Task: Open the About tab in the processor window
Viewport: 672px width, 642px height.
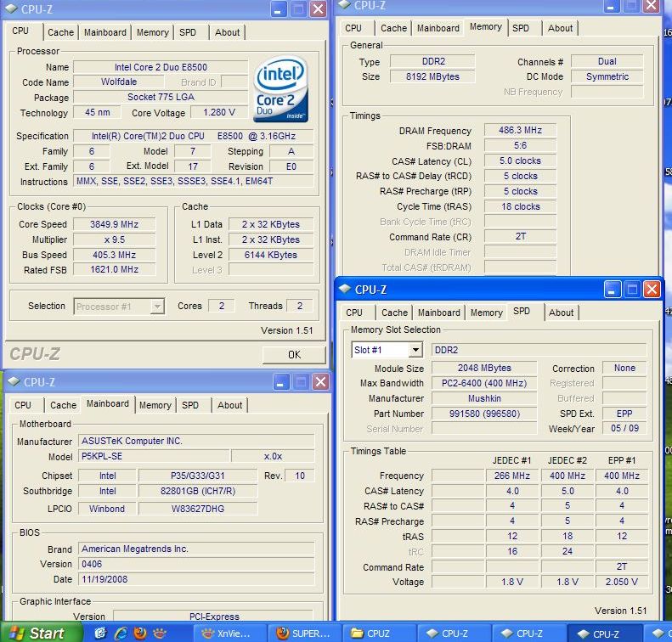Action: point(227,32)
